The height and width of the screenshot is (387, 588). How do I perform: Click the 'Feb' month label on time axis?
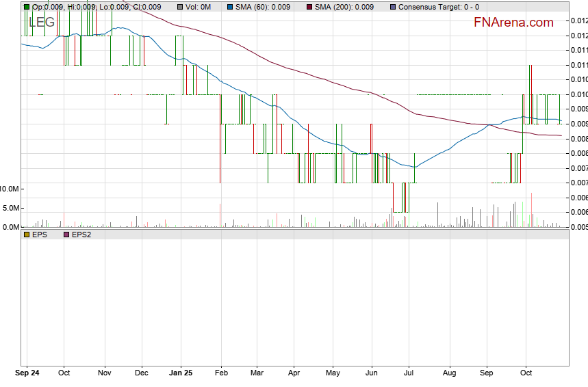coord(221,374)
